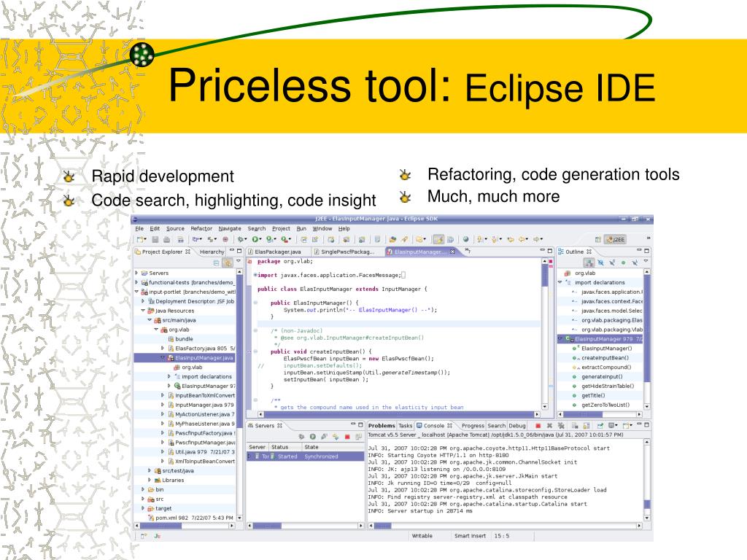The height and width of the screenshot is (560, 747).
Task: Click the web browser globe icon in toolbar
Action: (466, 239)
